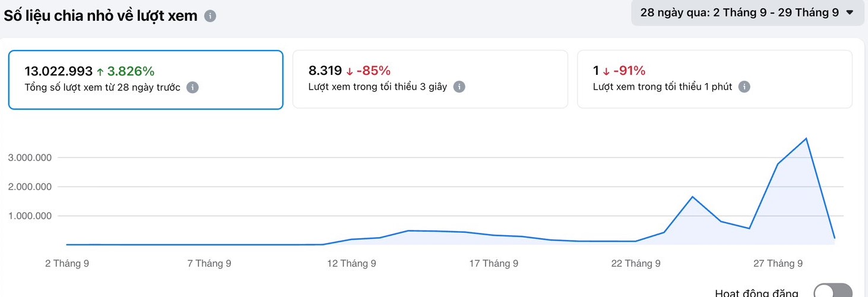Open info icon for 3-second views metric

pos(459,87)
